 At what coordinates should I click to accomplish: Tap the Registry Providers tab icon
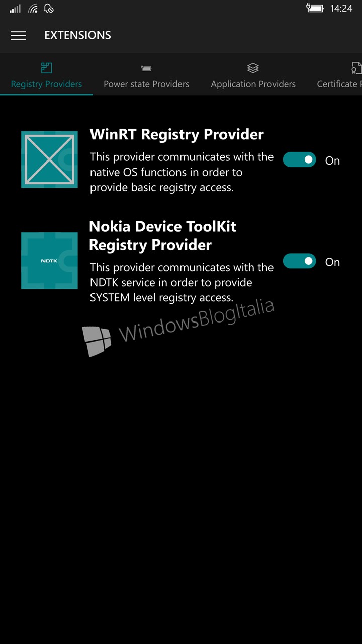coord(46,68)
